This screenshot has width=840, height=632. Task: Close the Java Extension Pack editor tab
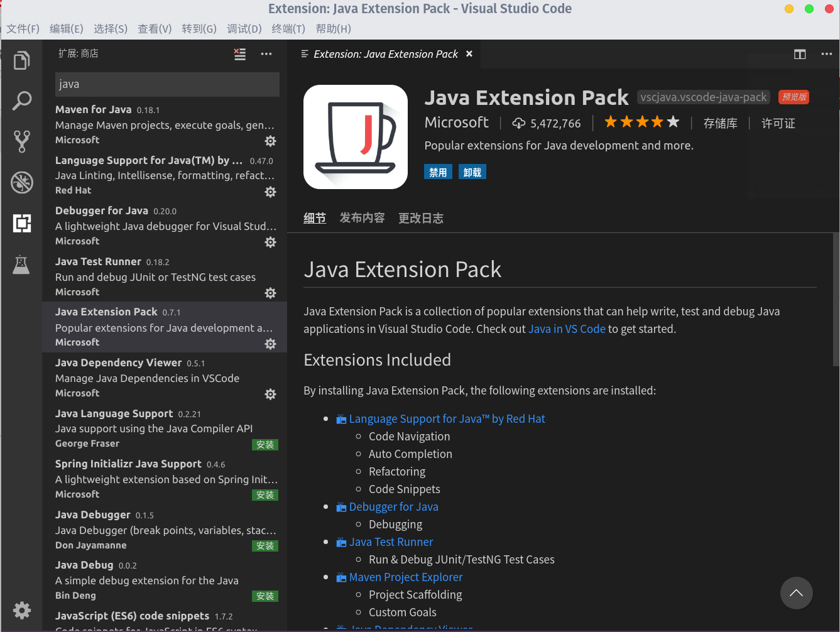tap(469, 54)
